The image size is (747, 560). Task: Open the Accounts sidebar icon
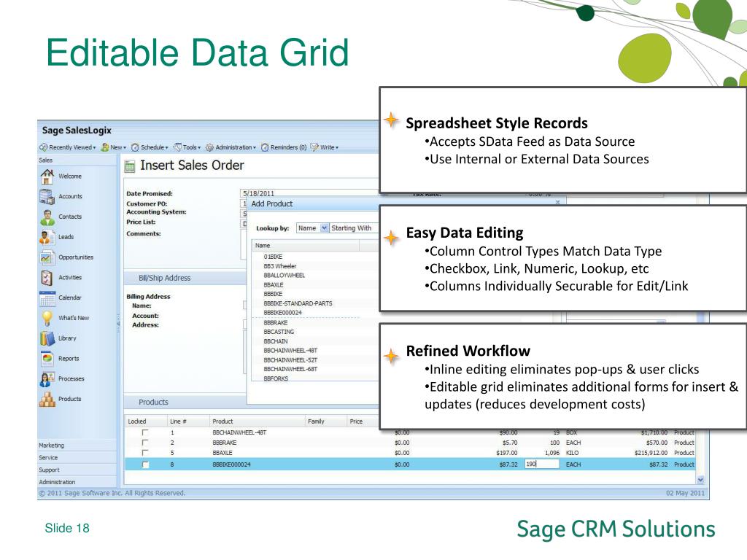[x=47, y=196]
